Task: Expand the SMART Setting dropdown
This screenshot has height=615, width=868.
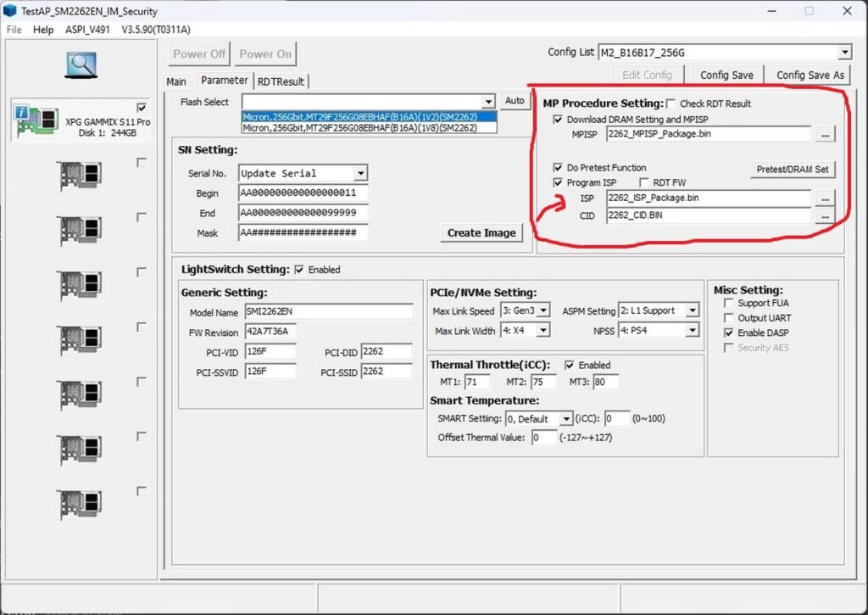Action: [x=566, y=418]
